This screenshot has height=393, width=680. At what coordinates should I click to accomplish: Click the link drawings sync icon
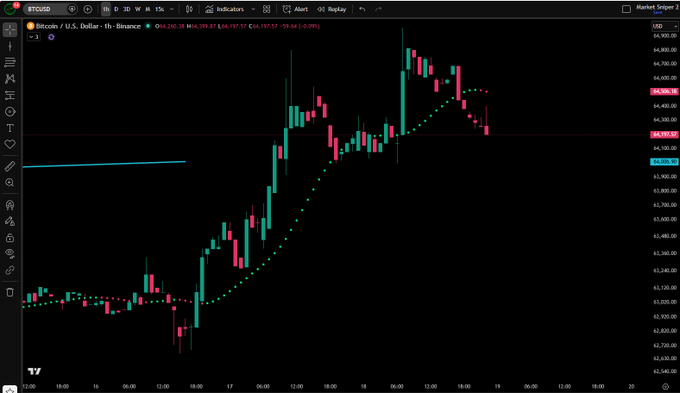pos(10,270)
